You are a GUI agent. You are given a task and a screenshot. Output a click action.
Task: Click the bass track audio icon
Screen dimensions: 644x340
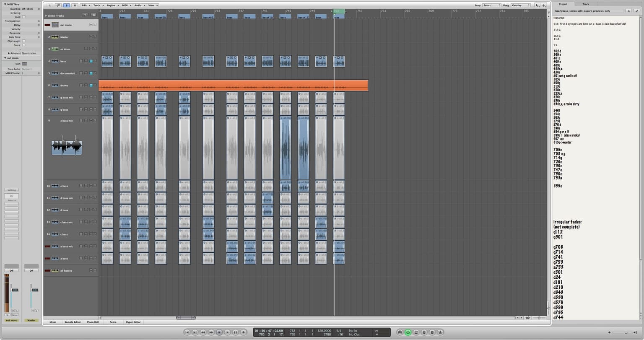(55, 61)
